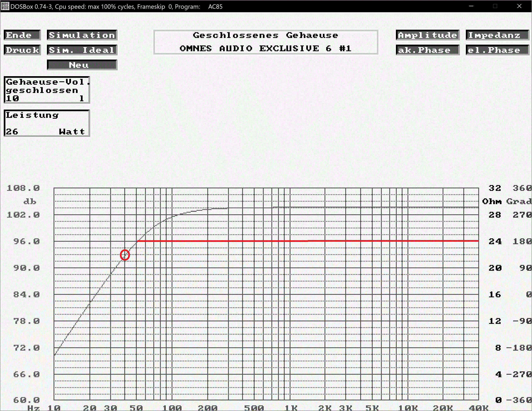The width and height of the screenshot is (532, 411).
Task: Click the Ende button
Action: 22,35
